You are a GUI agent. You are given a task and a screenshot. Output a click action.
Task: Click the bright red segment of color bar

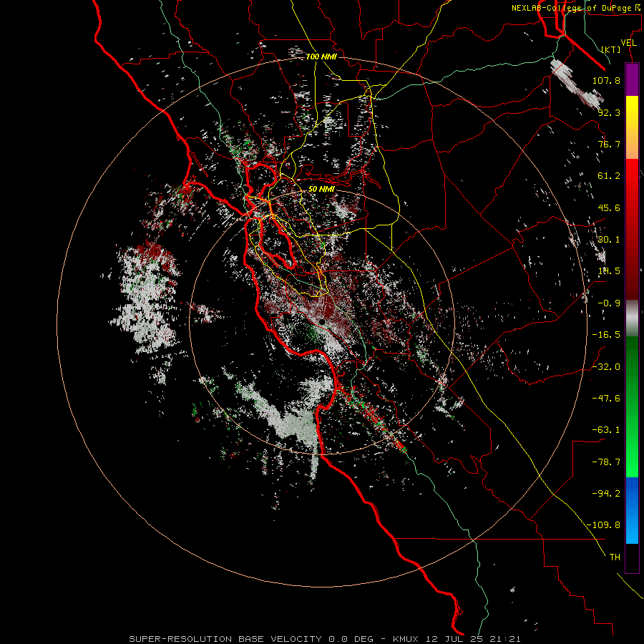click(632, 229)
